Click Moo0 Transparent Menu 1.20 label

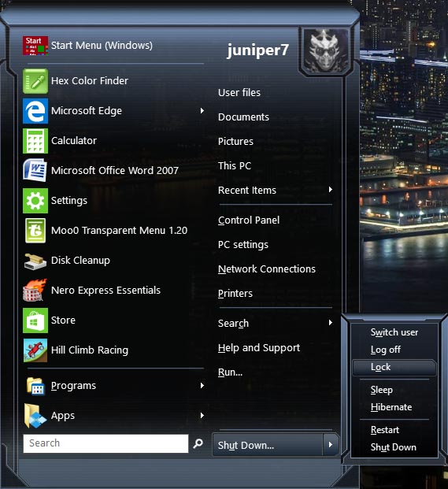point(119,231)
